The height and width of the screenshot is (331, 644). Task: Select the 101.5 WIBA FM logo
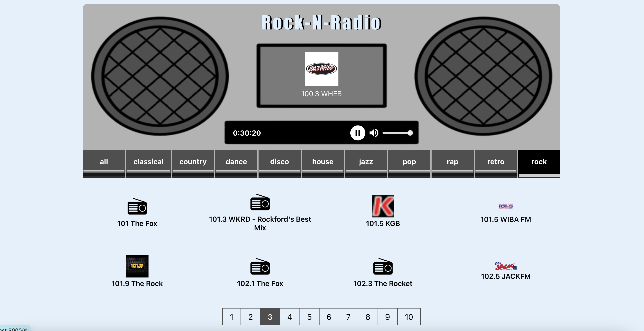tap(506, 207)
